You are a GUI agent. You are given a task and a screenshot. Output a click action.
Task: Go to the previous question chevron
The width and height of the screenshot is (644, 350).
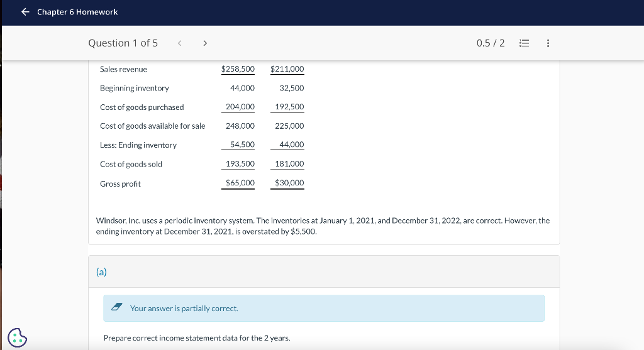click(179, 43)
